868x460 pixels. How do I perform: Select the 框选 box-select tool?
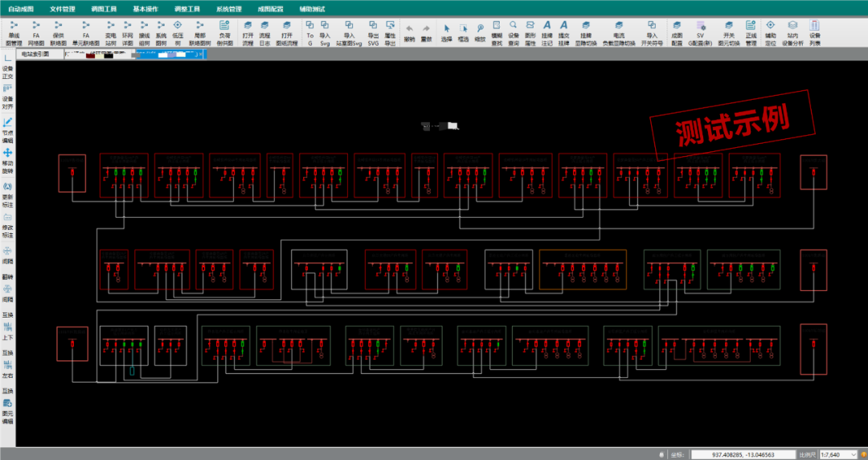463,31
